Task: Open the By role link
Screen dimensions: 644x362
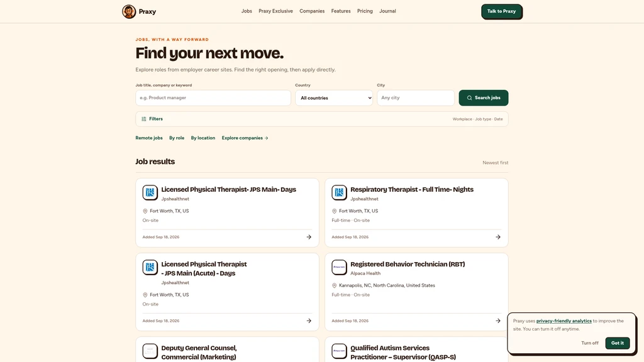Action: pos(177,138)
